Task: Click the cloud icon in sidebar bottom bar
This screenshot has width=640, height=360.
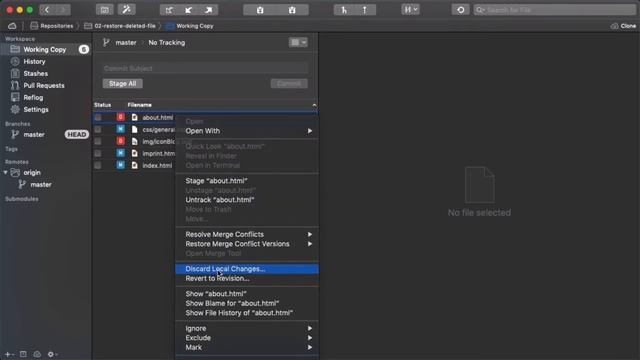Action: [37, 354]
